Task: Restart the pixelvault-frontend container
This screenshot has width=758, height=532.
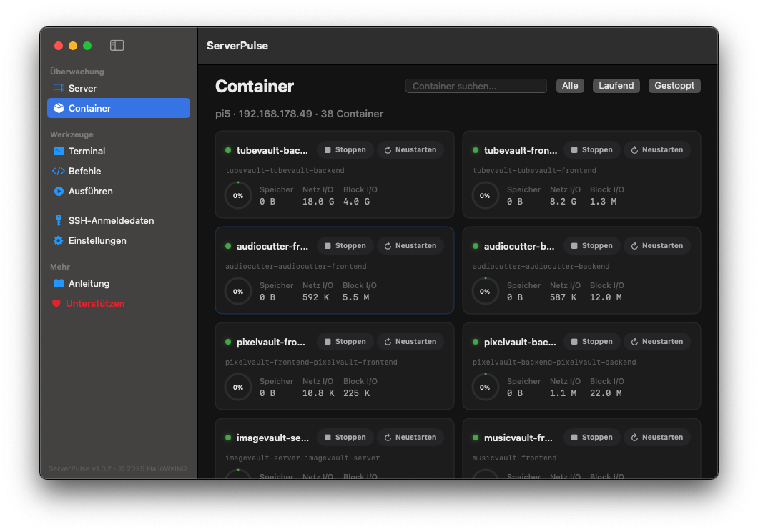Action: pos(410,341)
